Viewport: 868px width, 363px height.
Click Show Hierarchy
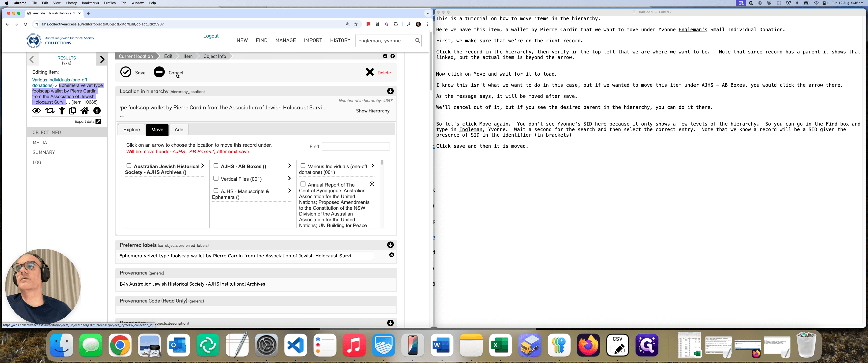tap(373, 111)
